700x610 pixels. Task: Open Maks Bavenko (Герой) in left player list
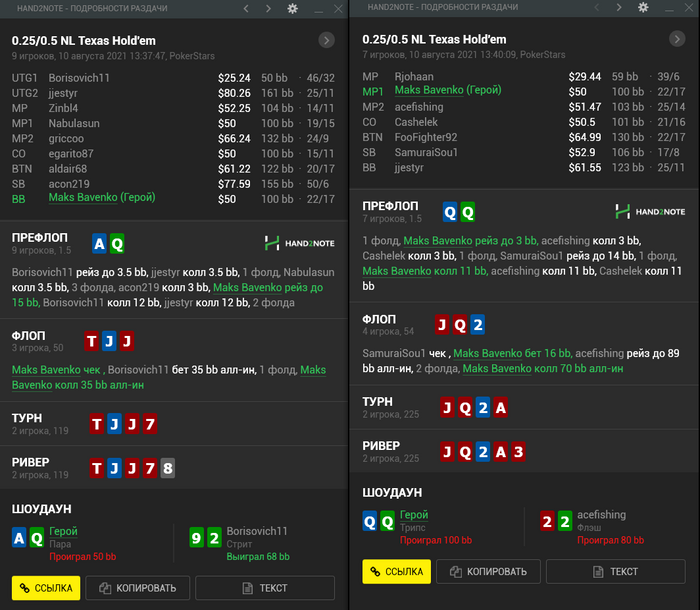point(102,197)
